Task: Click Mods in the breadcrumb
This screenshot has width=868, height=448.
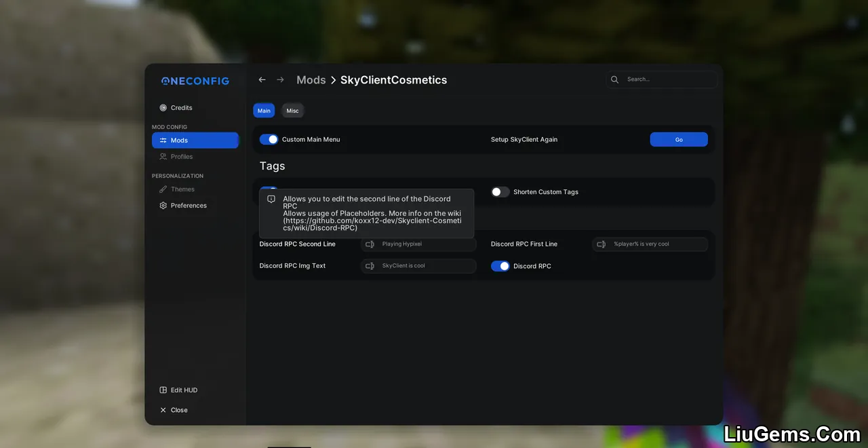Action: point(311,80)
